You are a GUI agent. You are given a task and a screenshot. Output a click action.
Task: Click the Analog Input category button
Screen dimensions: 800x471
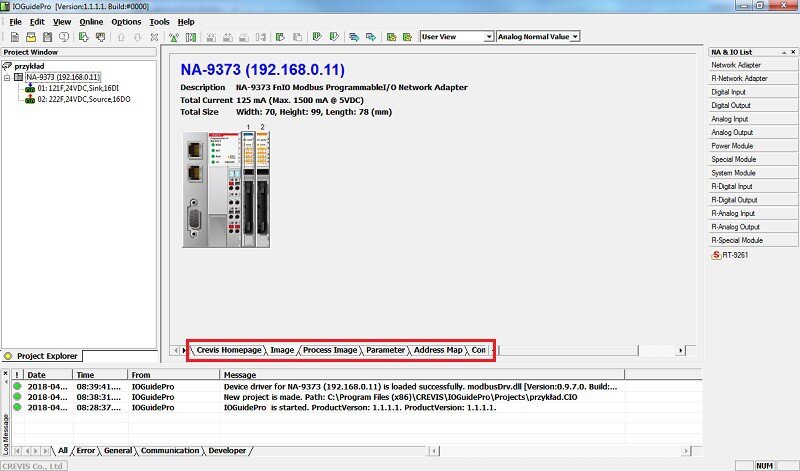pyautogui.click(x=753, y=119)
